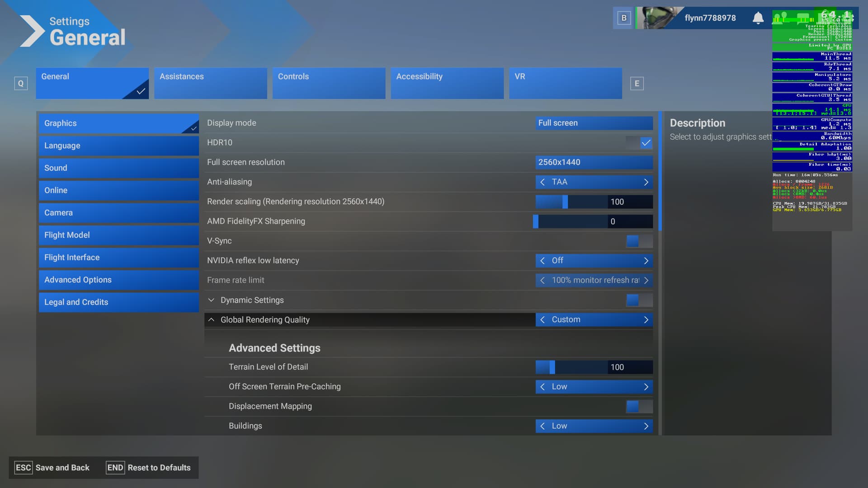Click right arrow on Anti-aliasing TAA
Viewport: 868px width, 488px height.
(646, 182)
